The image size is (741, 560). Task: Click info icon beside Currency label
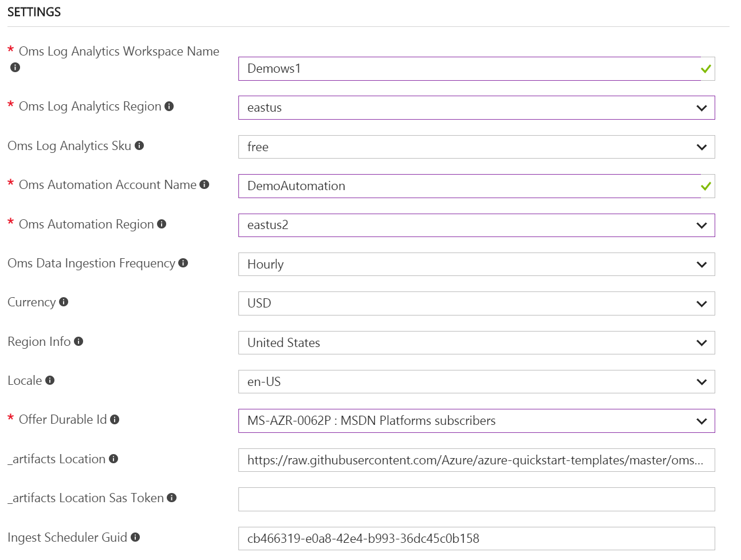point(64,302)
